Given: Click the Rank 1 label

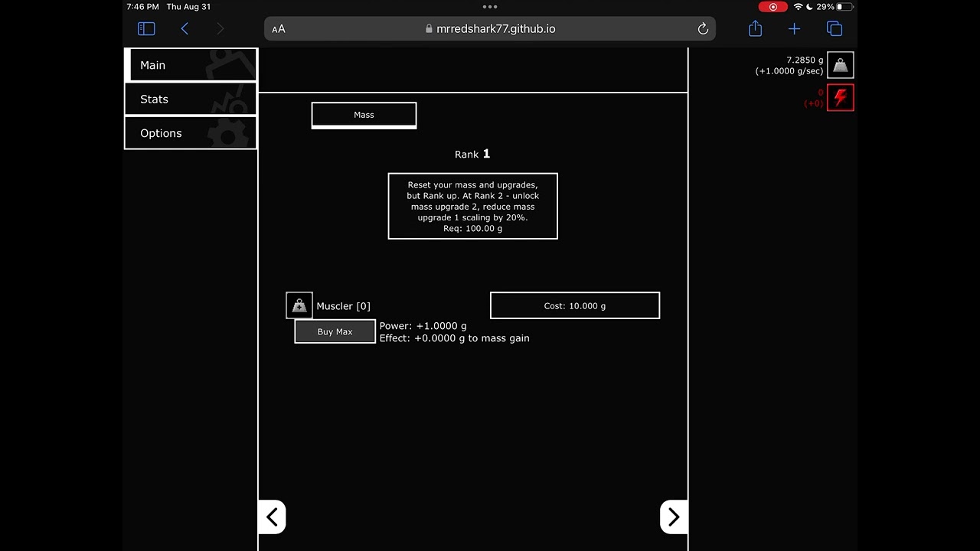Looking at the screenshot, I should click(x=472, y=154).
